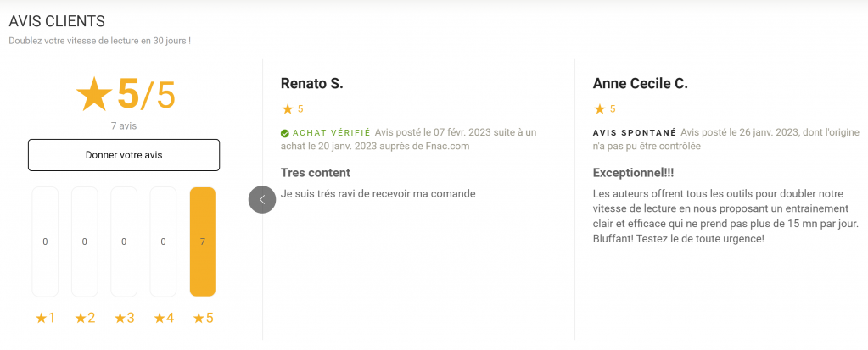Click the empty 2-star rating bar
This screenshot has height=350, width=868.
point(85,242)
